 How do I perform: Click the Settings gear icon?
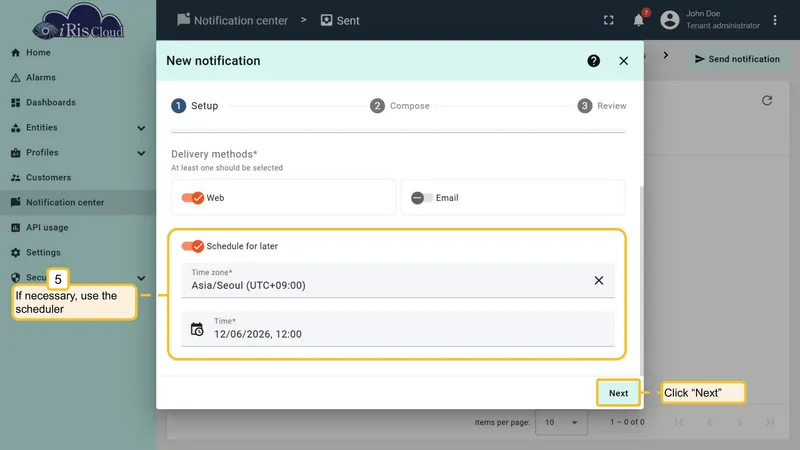coord(15,253)
